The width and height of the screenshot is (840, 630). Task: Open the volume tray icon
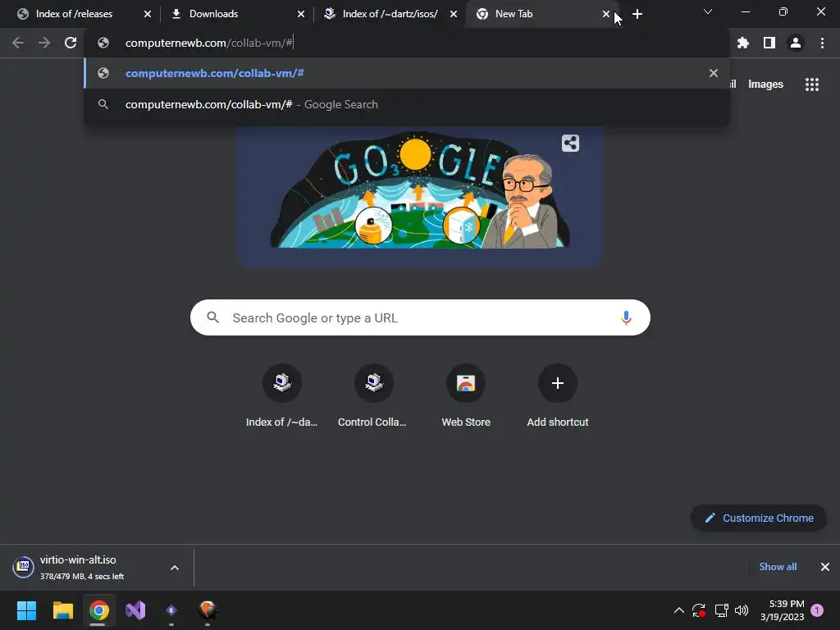(x=742, y=610)
